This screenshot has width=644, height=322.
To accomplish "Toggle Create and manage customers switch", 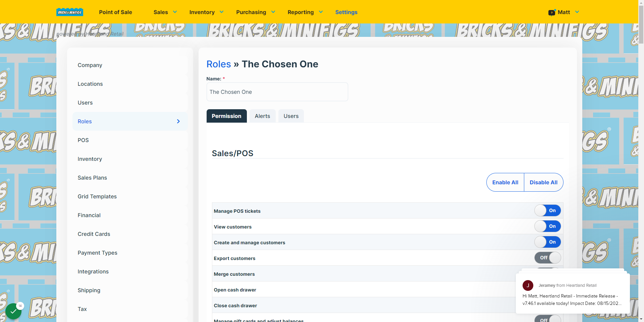I will coord(547,242).
